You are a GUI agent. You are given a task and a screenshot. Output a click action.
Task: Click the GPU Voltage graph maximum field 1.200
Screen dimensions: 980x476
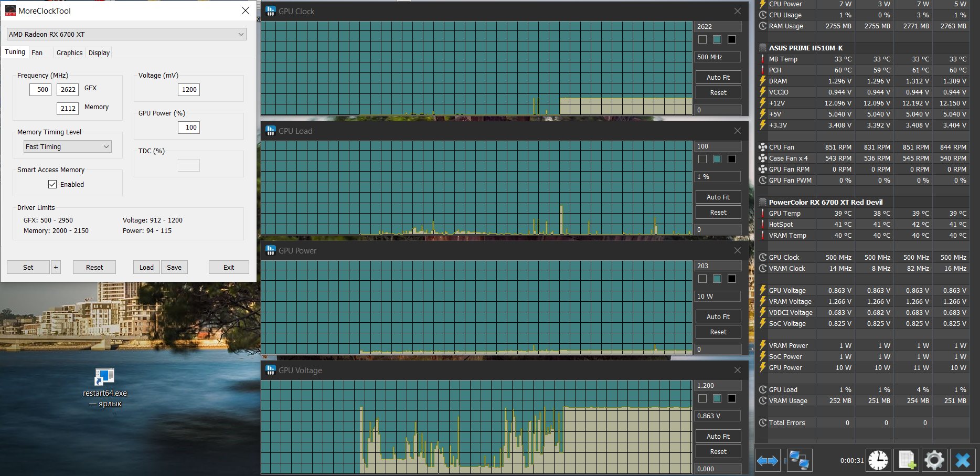[x=718, y=385]
